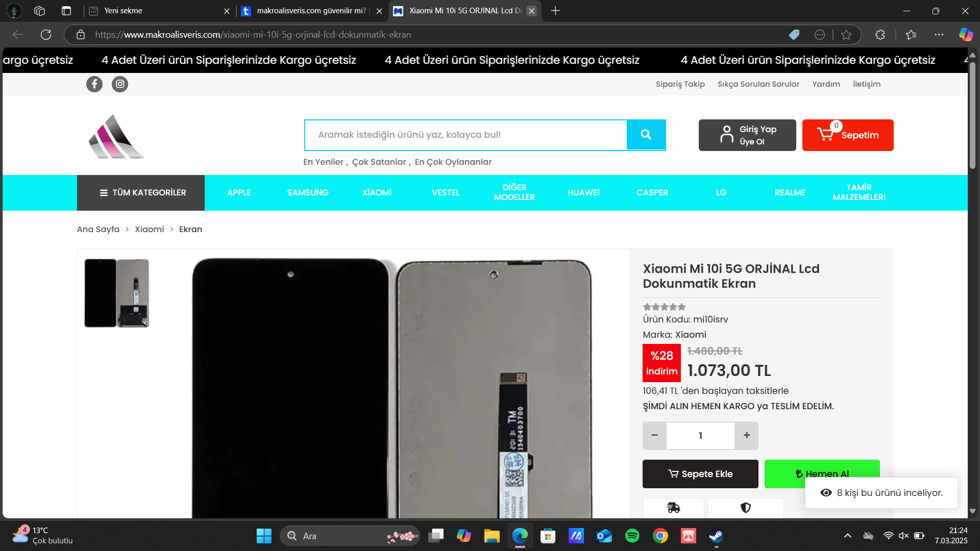Screen dimensions: 980x551
Task: Open the Instagram social icon
Action: click(x=120, y=84)
